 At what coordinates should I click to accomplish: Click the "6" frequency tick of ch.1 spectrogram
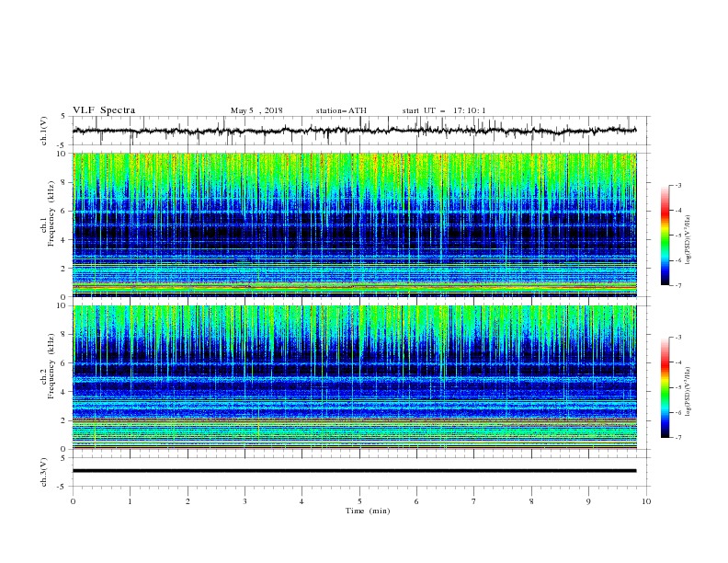(63, 211)
